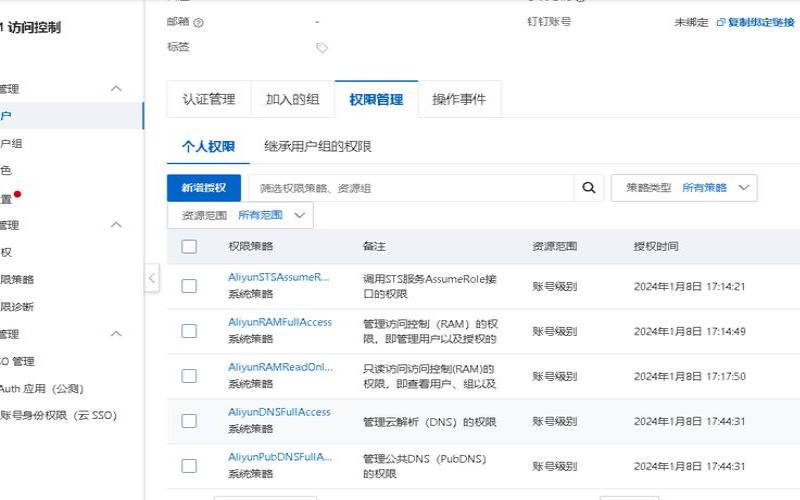Click the 授权时间 column header

pyautogui.click(x=656, y=246)
